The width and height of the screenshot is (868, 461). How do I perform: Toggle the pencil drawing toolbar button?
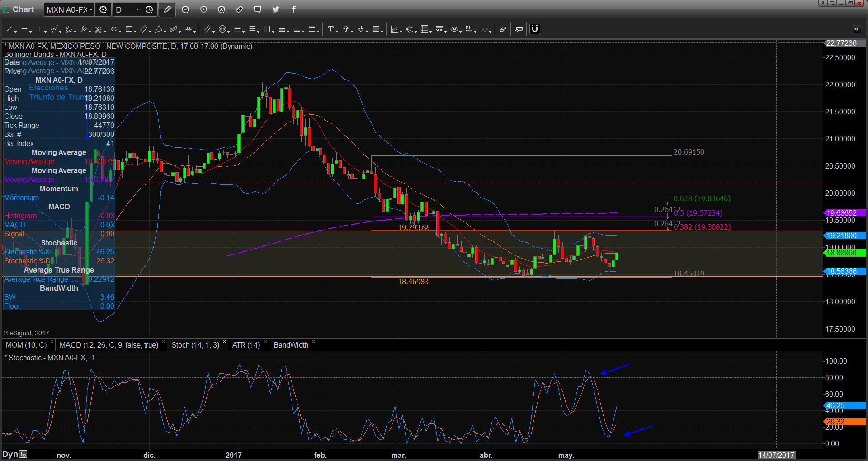[x=167, y=9]
